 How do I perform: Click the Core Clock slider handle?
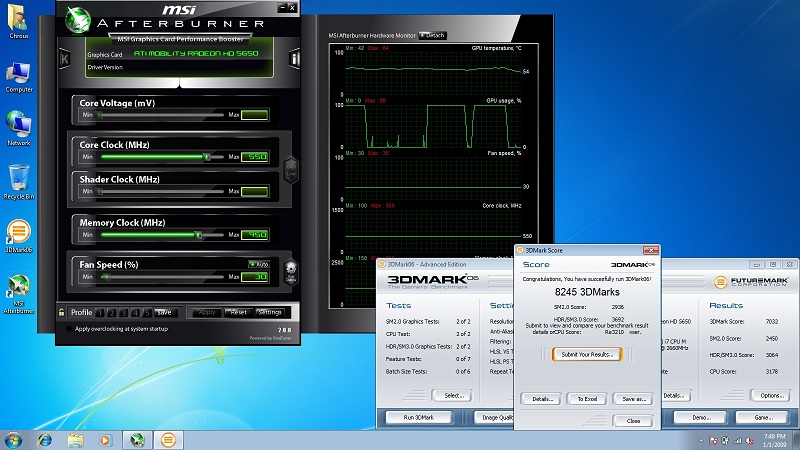click(x=207, y=157)
